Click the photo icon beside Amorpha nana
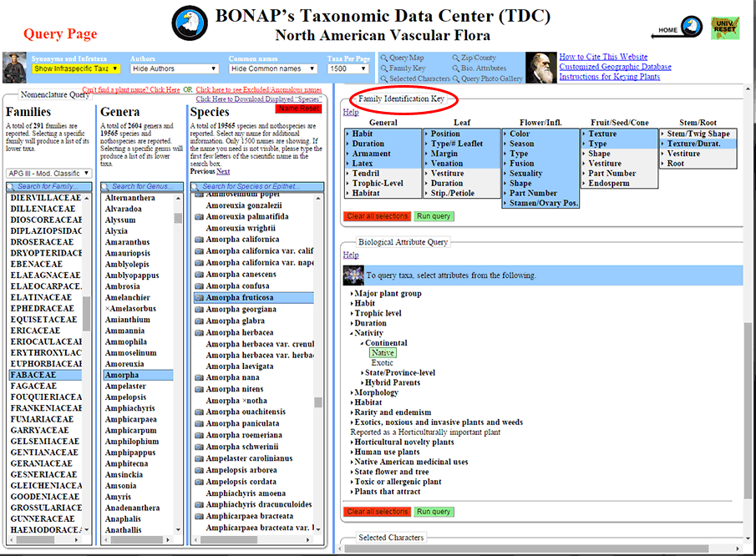Image resolution: width=756 pixels, height=556 pixels. pos(199,377)
